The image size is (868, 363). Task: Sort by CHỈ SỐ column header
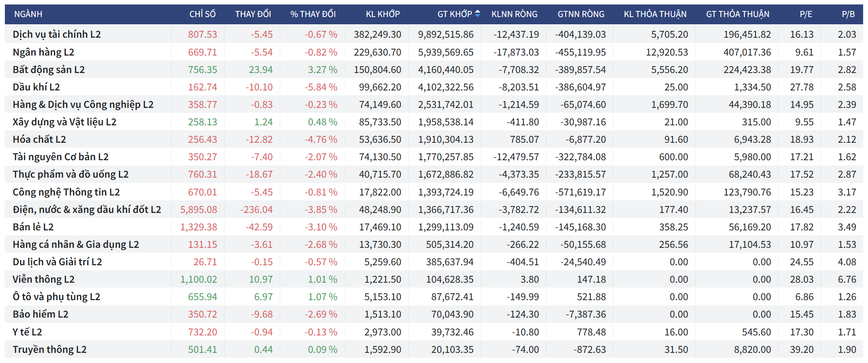[x=202, y=14]
